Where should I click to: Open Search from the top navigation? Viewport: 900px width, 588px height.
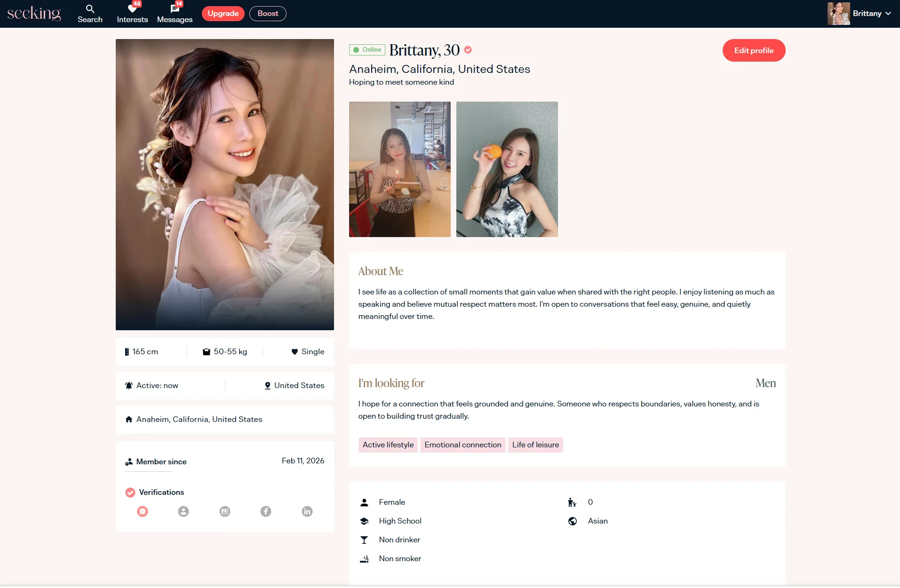(x=90, y=14)
